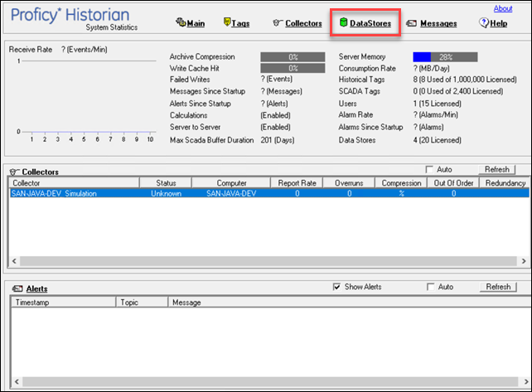532x392 pixels.
Task: Click the Collectors scrollbar left arrow
Action: click(14, 261)
